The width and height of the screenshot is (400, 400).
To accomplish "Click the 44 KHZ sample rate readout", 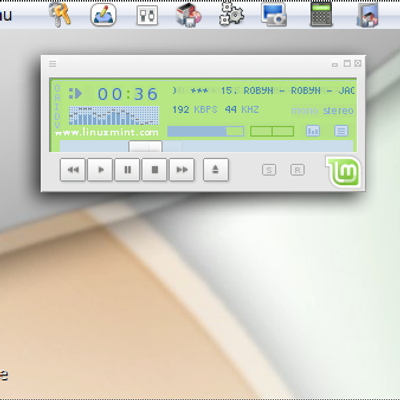I will (242, 109).
